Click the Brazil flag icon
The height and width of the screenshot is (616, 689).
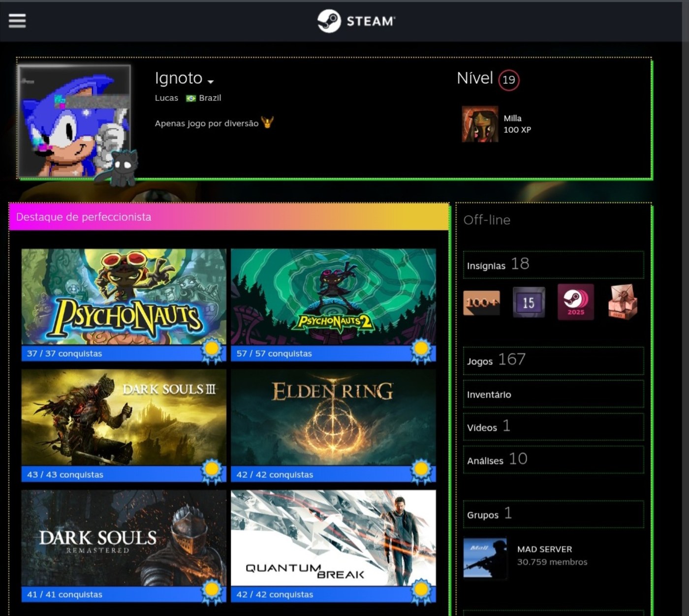(x=190, y=98)
